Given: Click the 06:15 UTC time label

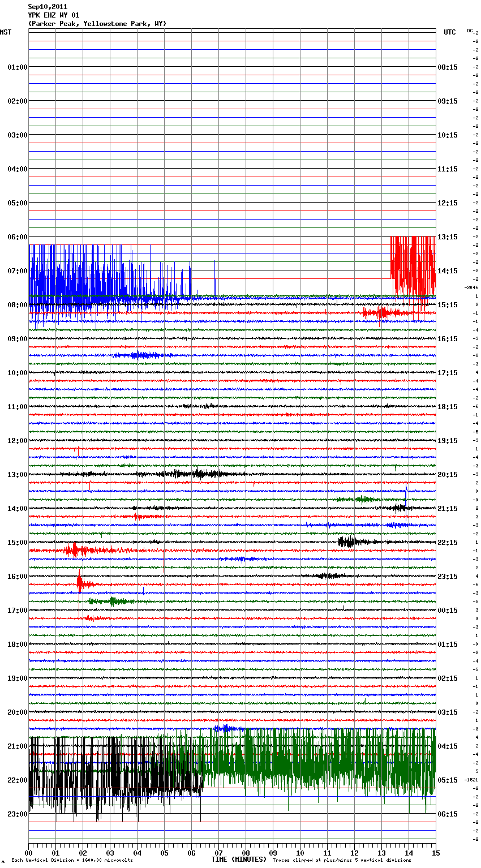Looking at the screenshot, I should click(448, 814).
